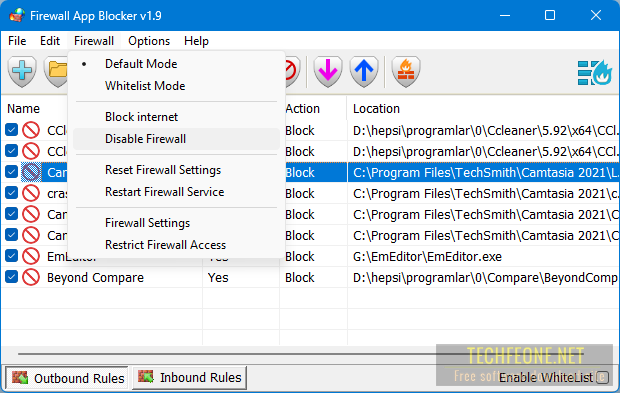Toggle the Enable WhiteList checkbox
The image size is (620, 393).
[x=602, y=377]
